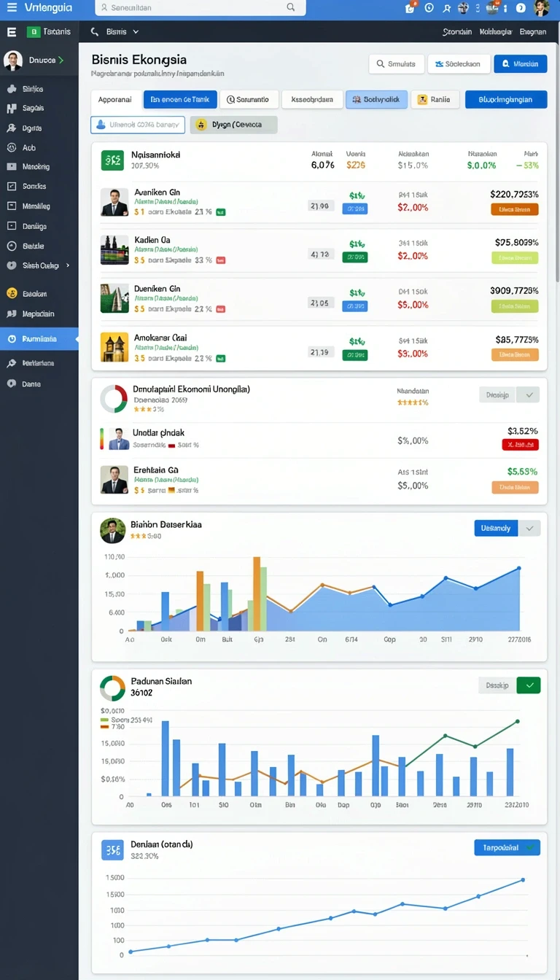Click the Dlygn Cevecta filter chip
This screenshot has width=560, height=980.
pyautogui.click(x=234, y=125)
